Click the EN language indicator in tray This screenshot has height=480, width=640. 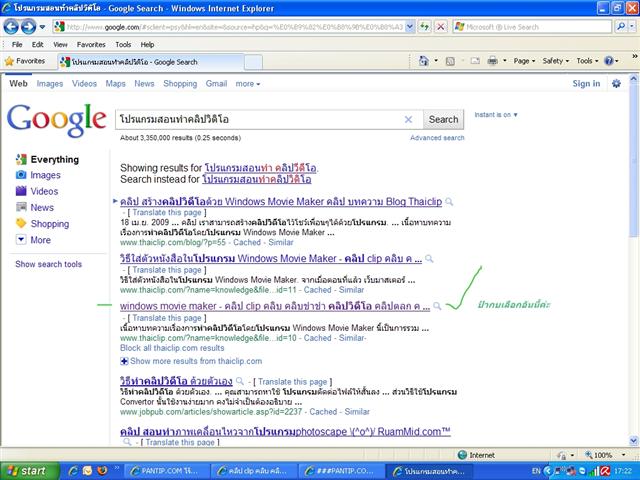click(536, 471)
